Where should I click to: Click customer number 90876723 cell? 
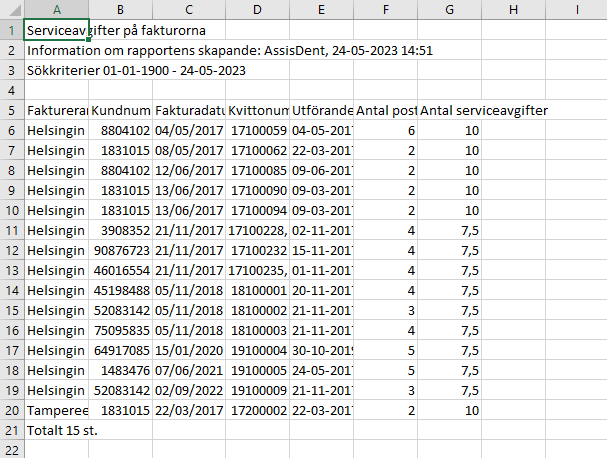click(120, 250)
